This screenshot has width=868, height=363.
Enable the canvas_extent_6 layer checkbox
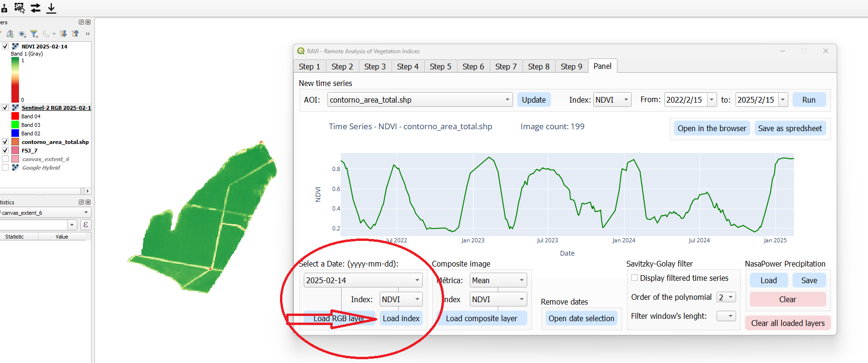(5, 159)
